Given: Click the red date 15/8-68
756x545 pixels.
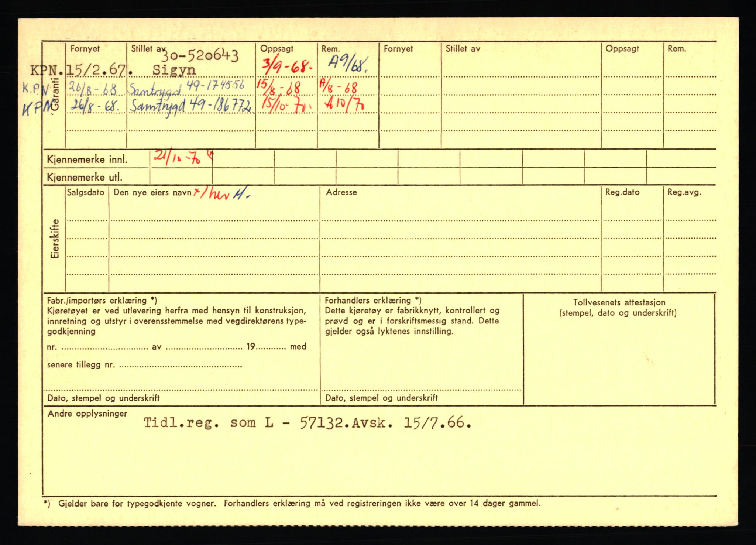Looking at the screenshot, I should [x=279, y=87].
